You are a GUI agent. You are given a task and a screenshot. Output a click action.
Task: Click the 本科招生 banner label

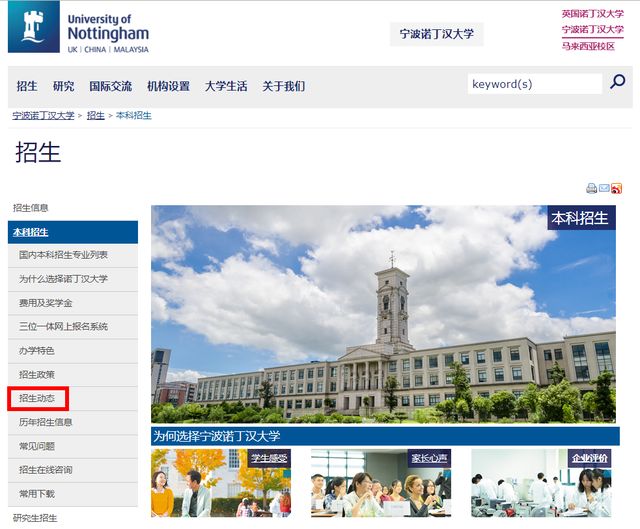(581, 218)
